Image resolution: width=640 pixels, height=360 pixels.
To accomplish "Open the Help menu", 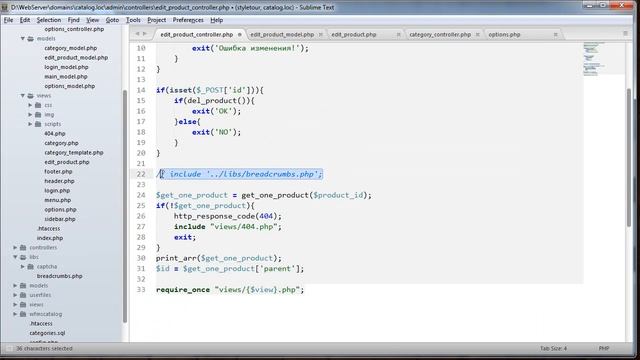I will click(x=217, y=20).
